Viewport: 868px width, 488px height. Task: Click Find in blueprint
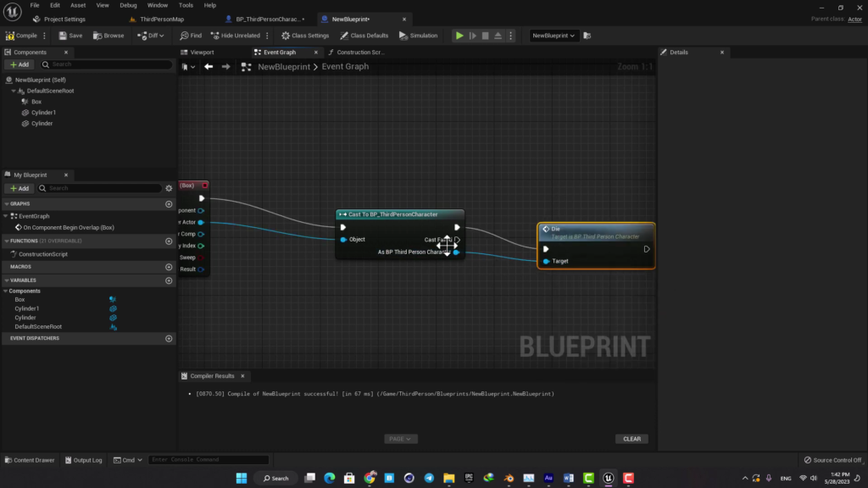pyautogui.click(x=191, y=36)
